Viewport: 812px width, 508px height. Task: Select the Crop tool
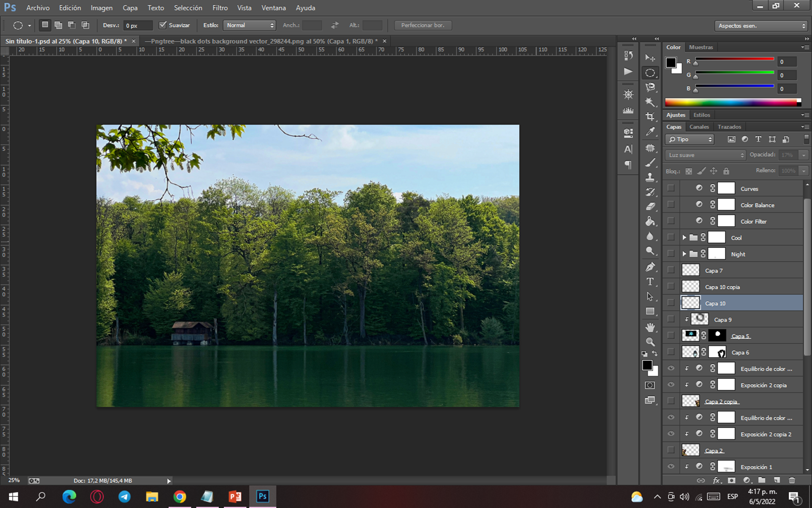(x=650, y=117)
